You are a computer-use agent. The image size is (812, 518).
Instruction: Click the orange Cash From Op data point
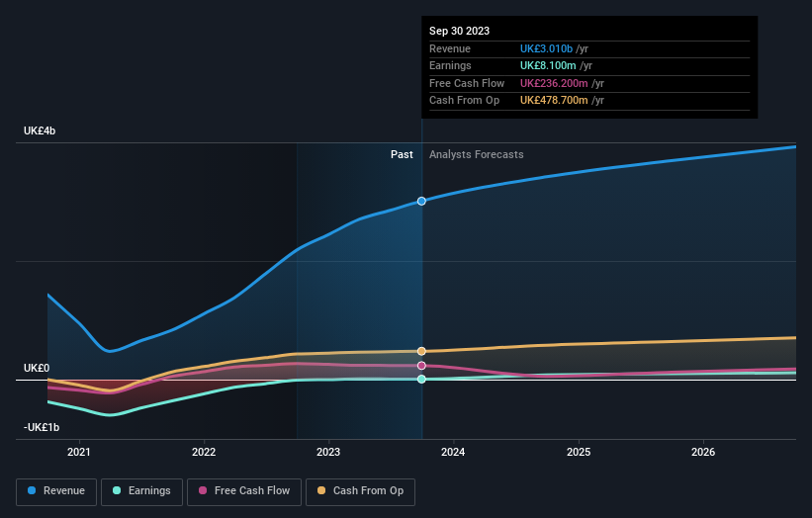pyautogui.click(x=421, y=351)
